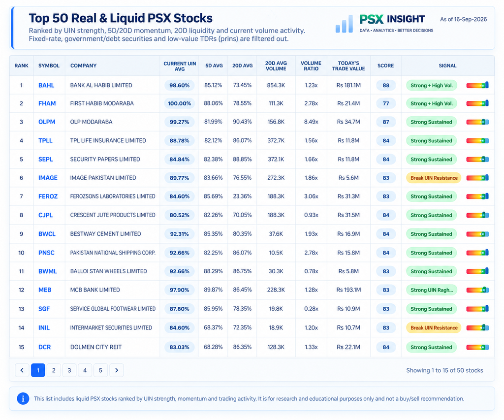Click the 'As of 16-Sep-2026' date
Image resolution: width=504 pixels, height=420 pixels.
[x=463, y=19]
